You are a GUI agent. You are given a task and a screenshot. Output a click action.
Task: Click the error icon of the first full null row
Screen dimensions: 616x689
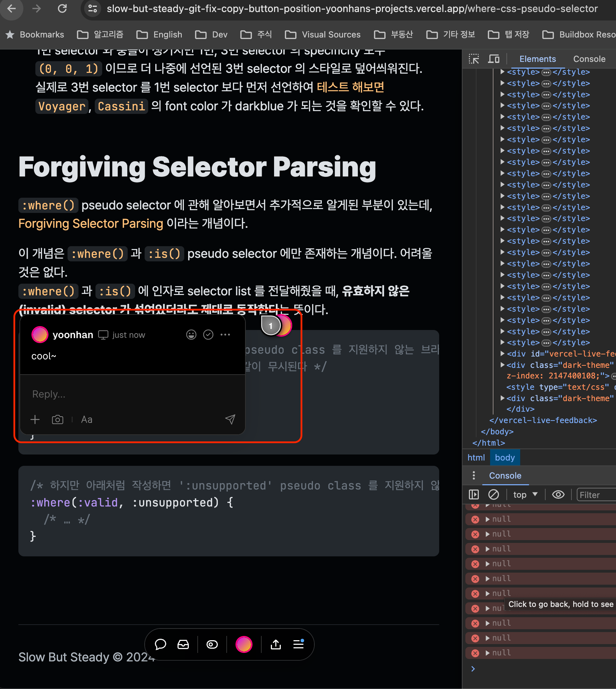coord(475,519)
